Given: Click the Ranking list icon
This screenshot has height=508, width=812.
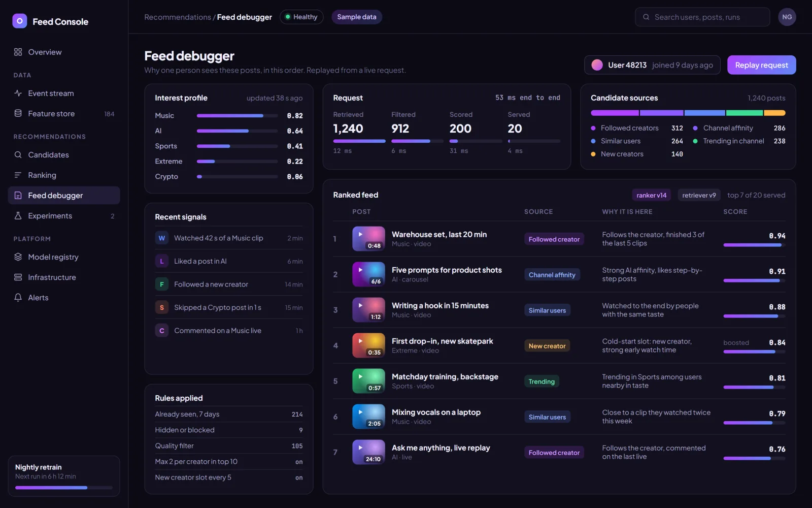Looking at the screenshot, I should click(x=18, y=175).
